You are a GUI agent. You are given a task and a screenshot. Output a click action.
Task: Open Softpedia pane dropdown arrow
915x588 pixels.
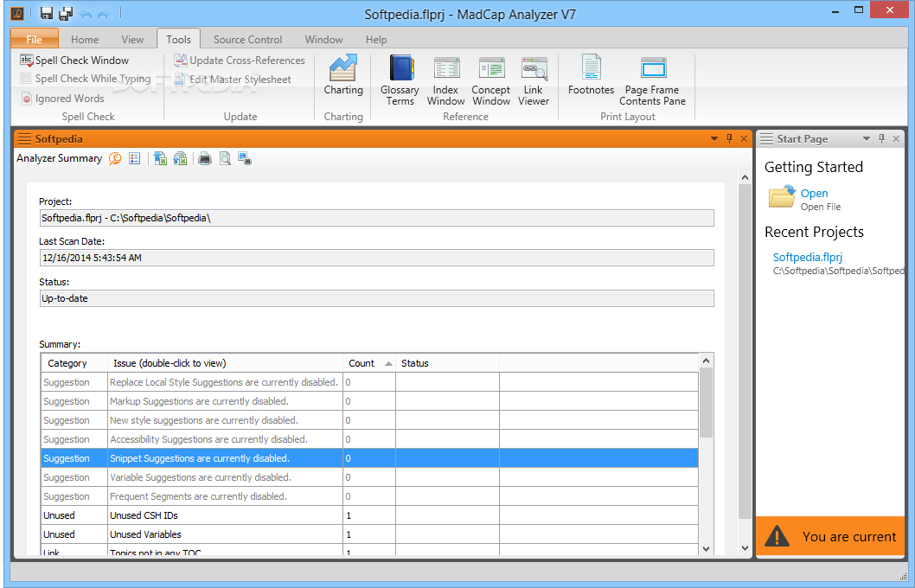click(x=714, y=139)
